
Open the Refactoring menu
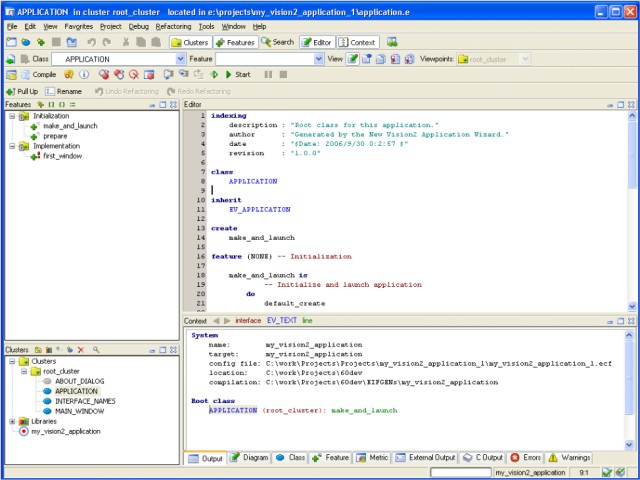pyautogui.click(x=174, y=26)
